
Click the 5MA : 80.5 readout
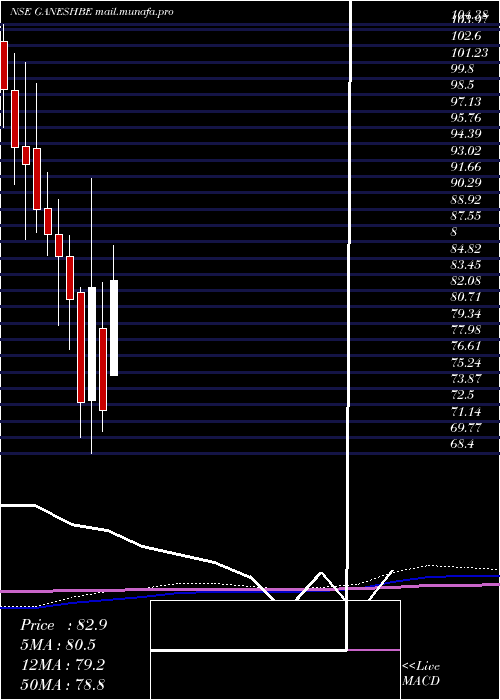58,645
